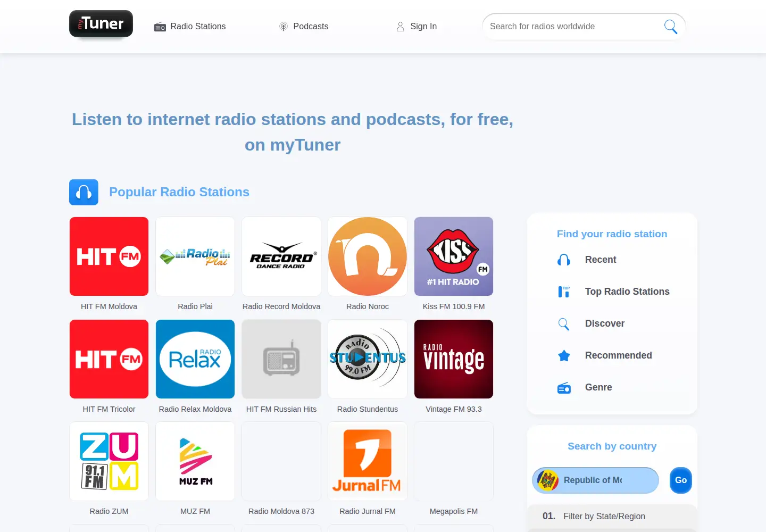Click the magnifier icon next to Discover
766x532 pixels.
564,323
